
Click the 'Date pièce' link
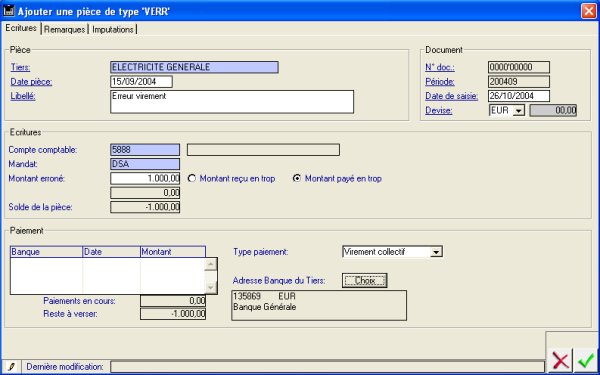[31, 82]
